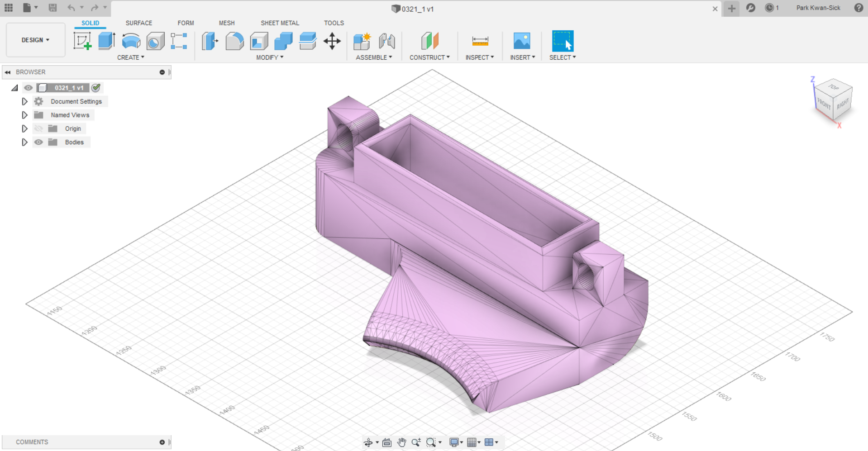Viewport: 868px width, 451px height.
Task: Open the data panel grid icon
Action: click(x=9, y=8)
